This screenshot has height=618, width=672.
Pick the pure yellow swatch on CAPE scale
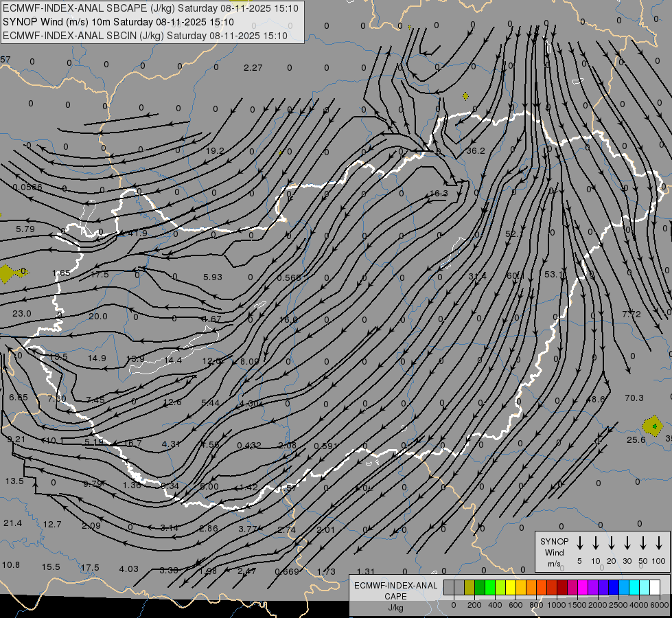coord(511,588)
